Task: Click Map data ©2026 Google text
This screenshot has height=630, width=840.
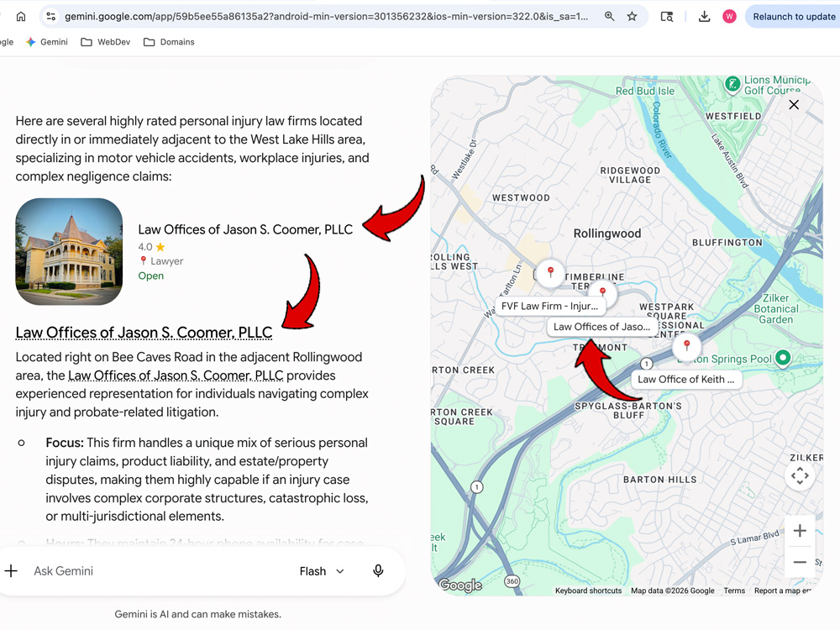Action: coord(672,591)
